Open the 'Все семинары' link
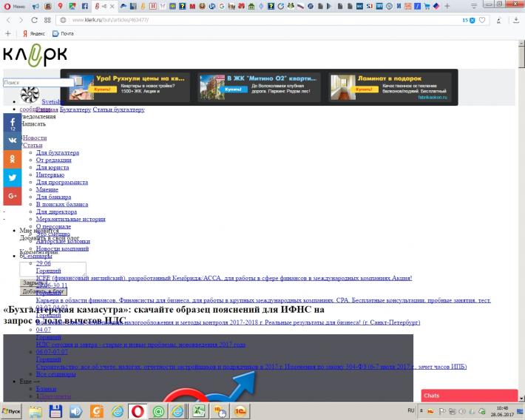 click(56, 374)
